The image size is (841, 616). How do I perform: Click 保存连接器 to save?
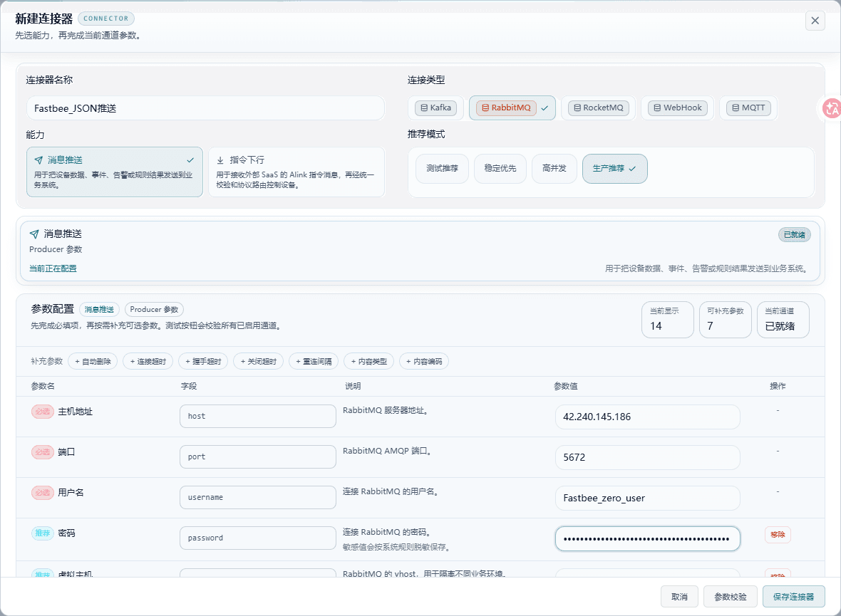coord(794,597)
